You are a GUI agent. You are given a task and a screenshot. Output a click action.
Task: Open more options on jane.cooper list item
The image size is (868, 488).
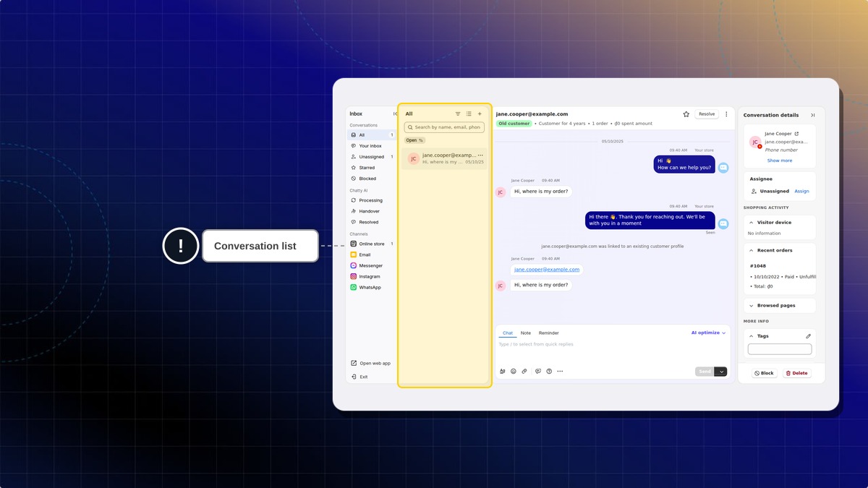click(x=480, y=155)
